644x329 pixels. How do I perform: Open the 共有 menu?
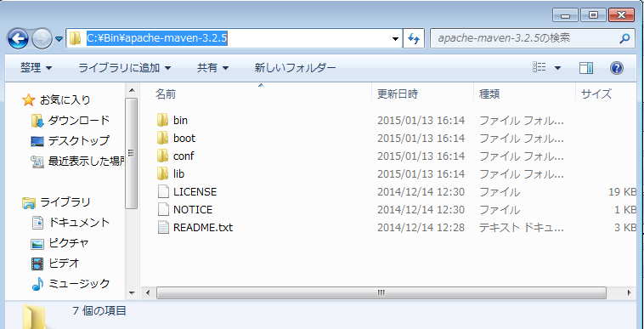[212, 68]
